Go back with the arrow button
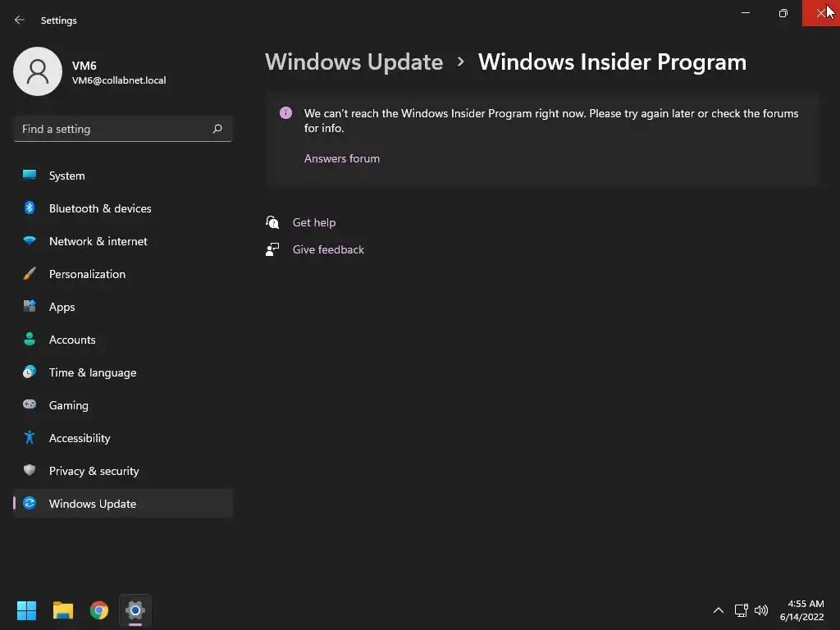Screen dimensions: 840x630 (20, 20)
